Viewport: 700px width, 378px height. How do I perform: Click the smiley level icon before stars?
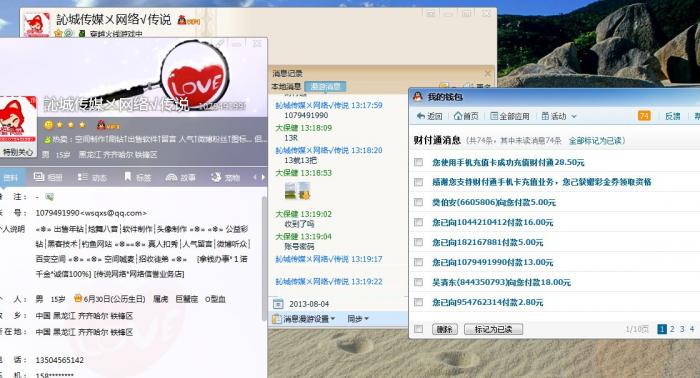point(48,125)
